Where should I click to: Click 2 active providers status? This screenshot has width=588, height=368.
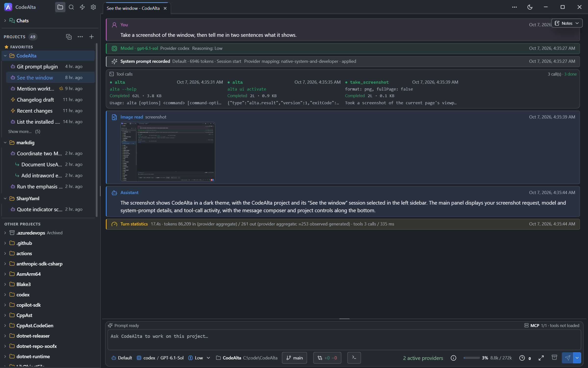[x=423, y=358]
